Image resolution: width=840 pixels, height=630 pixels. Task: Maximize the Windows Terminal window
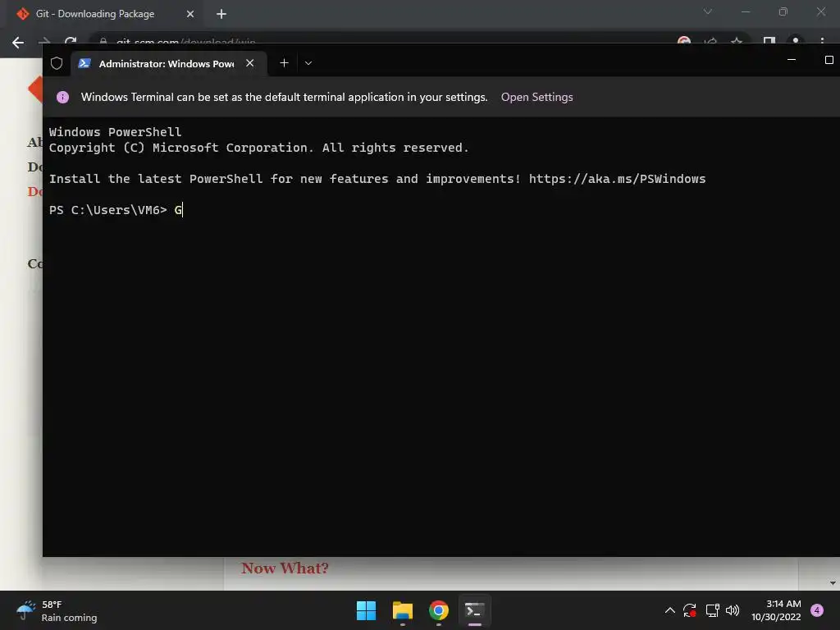point(829,60)
